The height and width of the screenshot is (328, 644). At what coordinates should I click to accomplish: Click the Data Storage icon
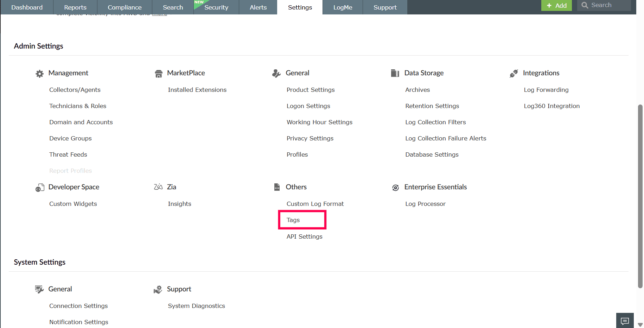pyautogui.click(x=395, y=73)
